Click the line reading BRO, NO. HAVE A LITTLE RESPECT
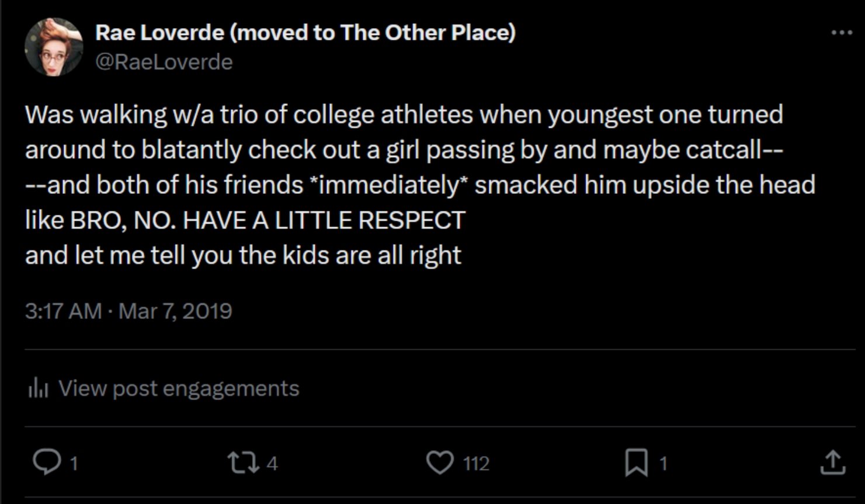This screenshot has width=865, height=504. tap(268, 220)
